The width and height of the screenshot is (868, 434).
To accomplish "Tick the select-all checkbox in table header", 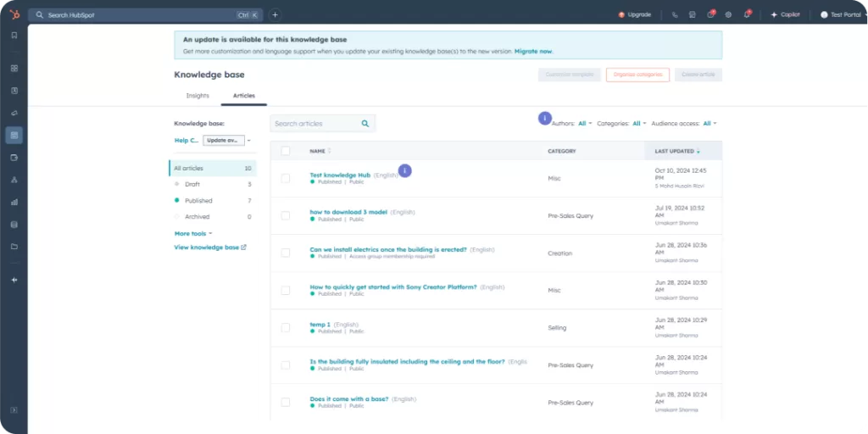I will (286, 151).
